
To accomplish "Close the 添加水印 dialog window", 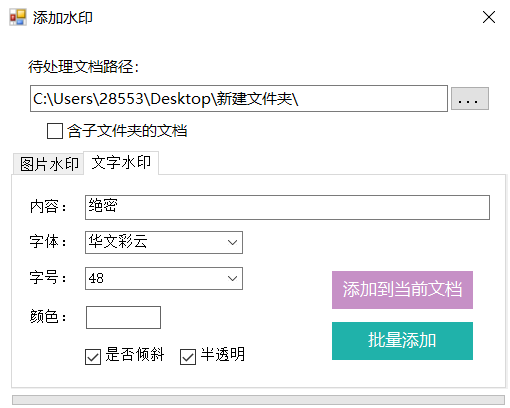I will 489,17.
